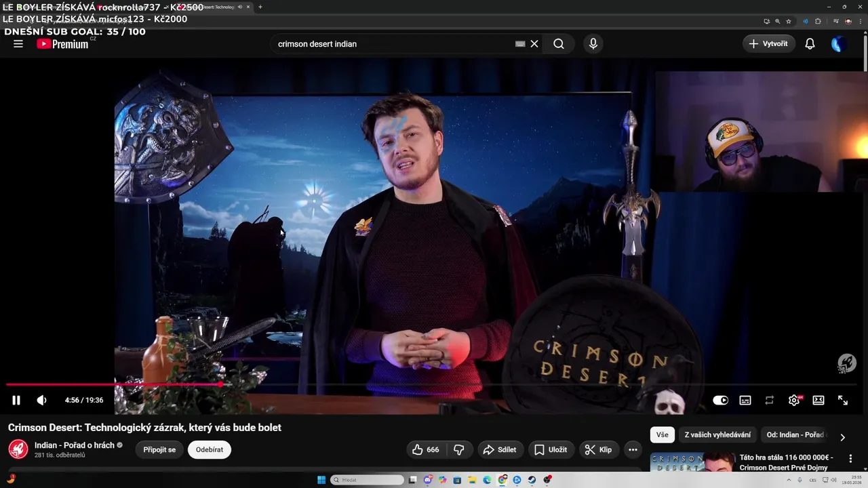Create a clip with Klip button
The image size is (868, 488).
pos(598,449)
